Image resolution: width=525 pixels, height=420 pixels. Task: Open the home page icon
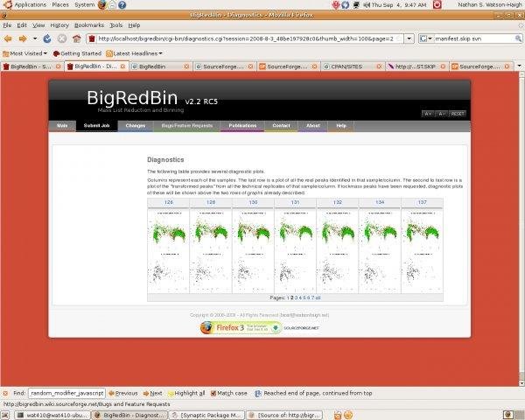(x=77, y=38)
